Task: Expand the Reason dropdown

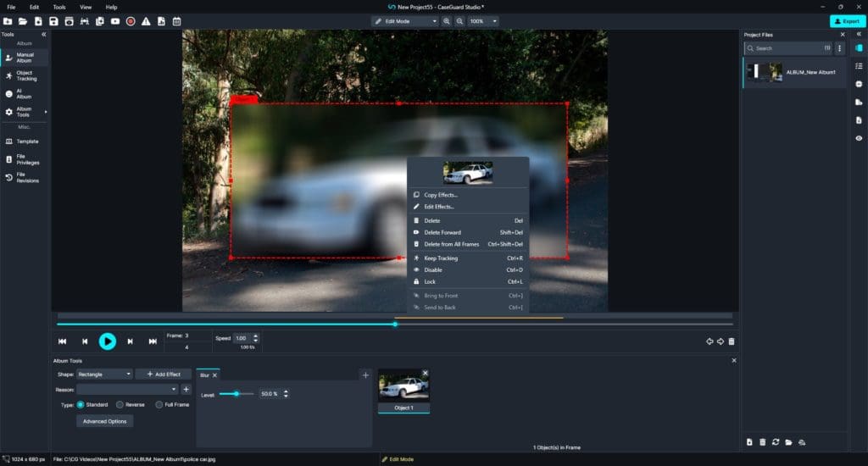Action: tap(127, 389)
